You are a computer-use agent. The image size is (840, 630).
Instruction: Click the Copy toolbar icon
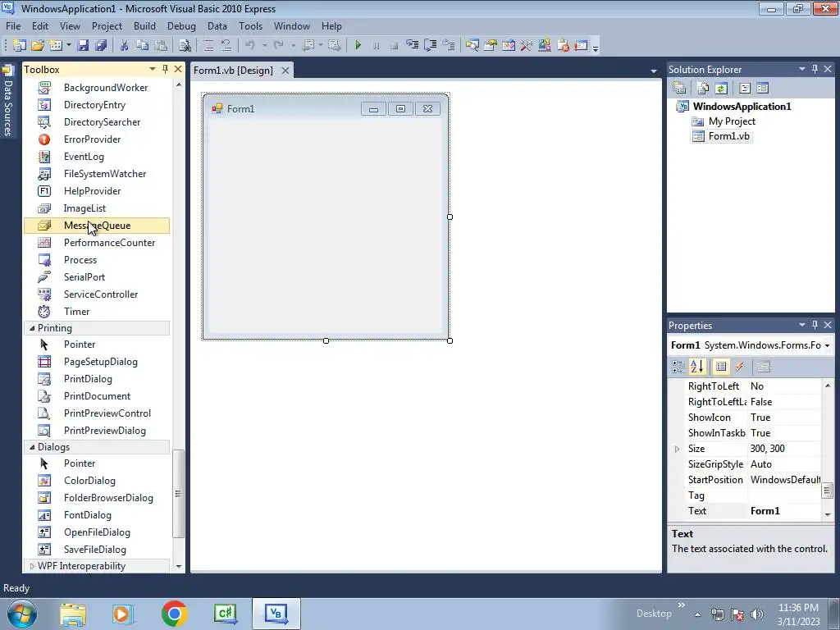click(x=142, y=46)
